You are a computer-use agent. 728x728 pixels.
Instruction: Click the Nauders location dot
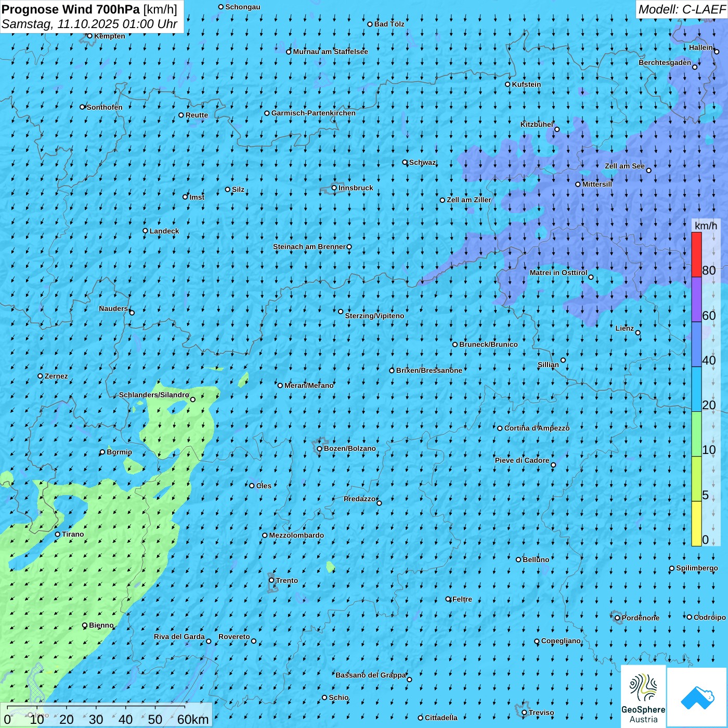pyautogui.click(x=132, y=313)
